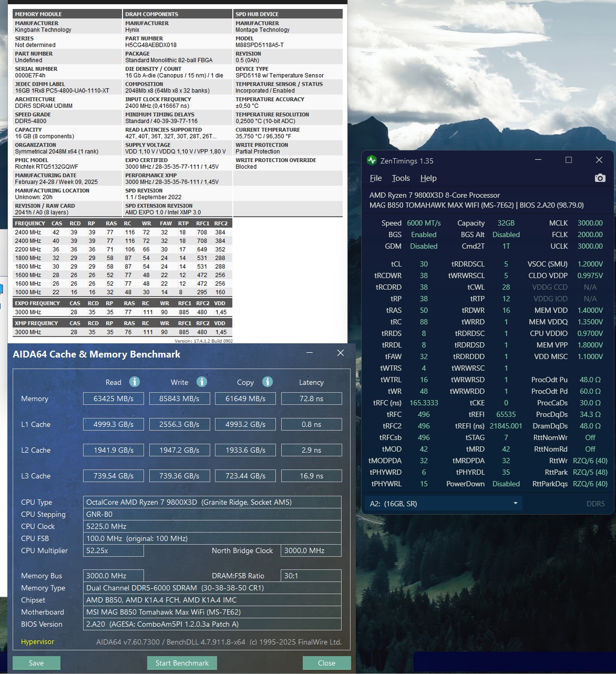Click the PowerDown Disabled value
616x674 pixels.
(x=506, y=484)
